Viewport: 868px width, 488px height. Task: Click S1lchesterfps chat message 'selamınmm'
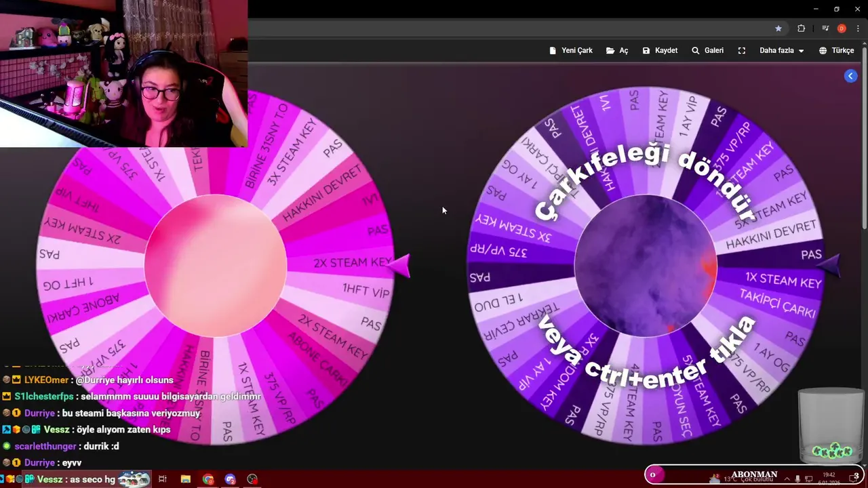click(132, 396)
